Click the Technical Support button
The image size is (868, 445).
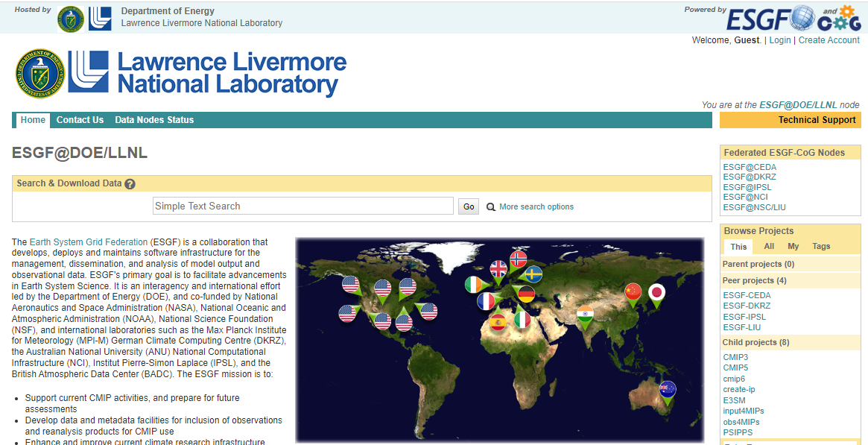791,120
